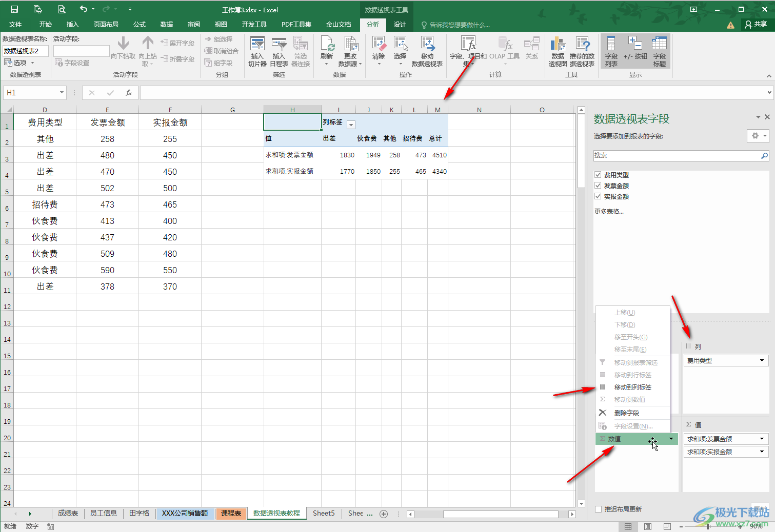The height and width of the screenshot is (532, 775).
Task: Open the 求和项:发票金额 value field dropdown
Action: pyautogui.click(x=762, y=439)
